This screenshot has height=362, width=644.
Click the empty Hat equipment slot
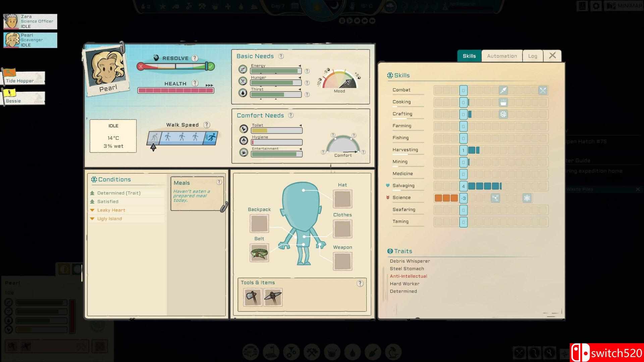coord(342,199)
